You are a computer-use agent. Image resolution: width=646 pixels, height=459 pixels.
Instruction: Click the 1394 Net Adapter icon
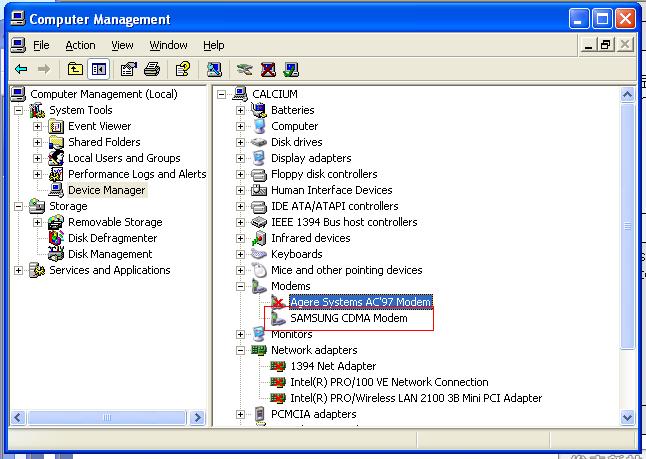point(278,366)
